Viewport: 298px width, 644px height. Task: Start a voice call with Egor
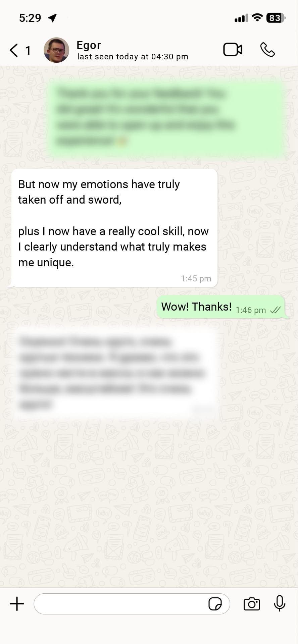267,50
